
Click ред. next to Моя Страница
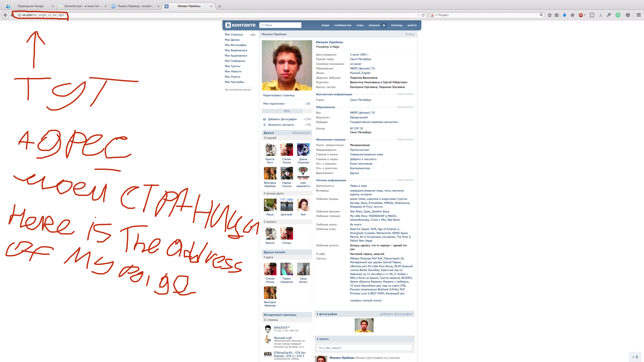[253, 34]
